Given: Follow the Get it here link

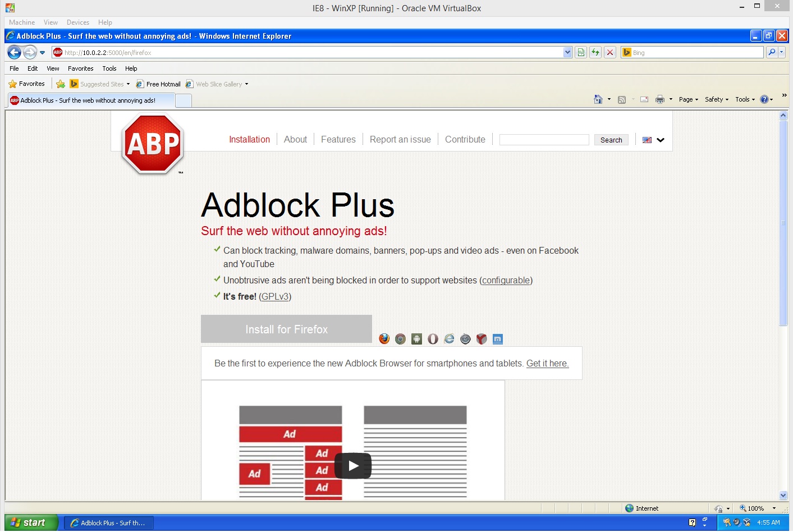Looking at the screenshot, I should pos(547,363).
